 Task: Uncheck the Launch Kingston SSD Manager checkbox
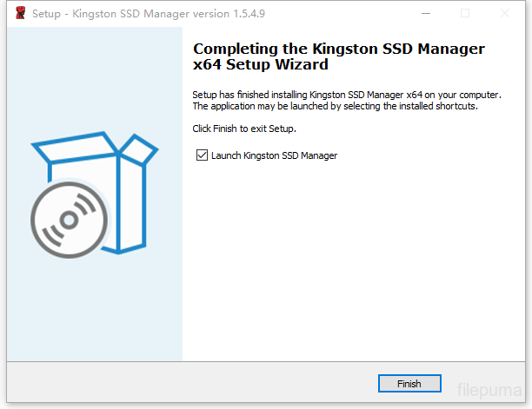(203, 155)
